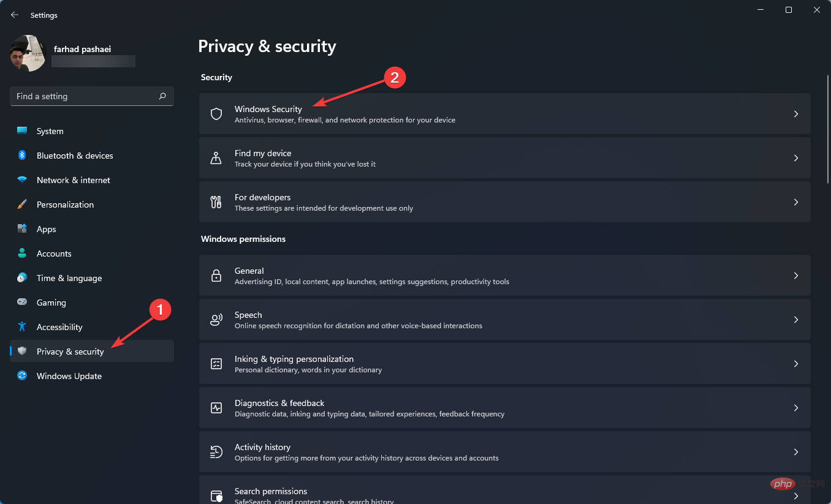Select the Accounts sidebar label
Screen dimensions: 831x504
(x=54, y=254)
